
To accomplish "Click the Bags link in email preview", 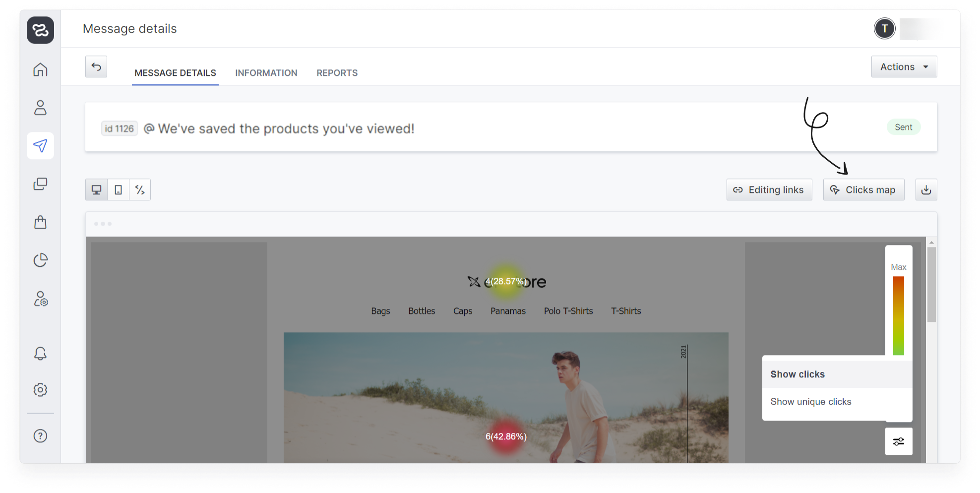I will click(380, 311).
